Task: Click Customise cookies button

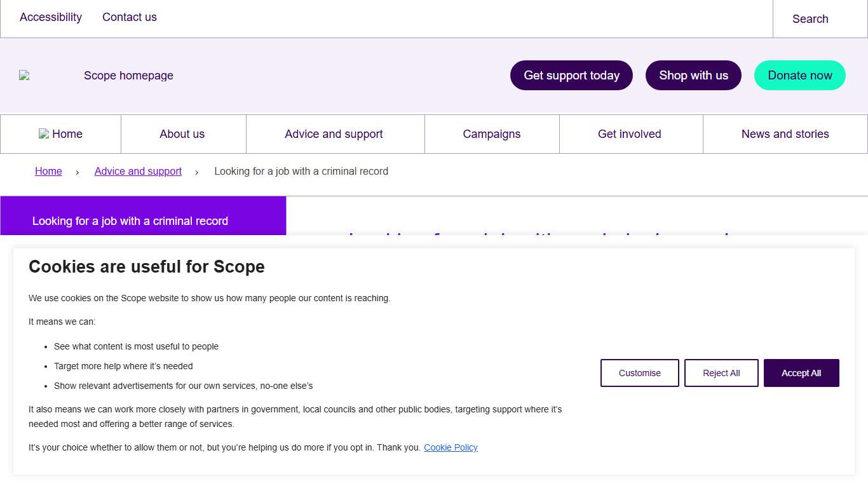Action: tap(639, 373)
